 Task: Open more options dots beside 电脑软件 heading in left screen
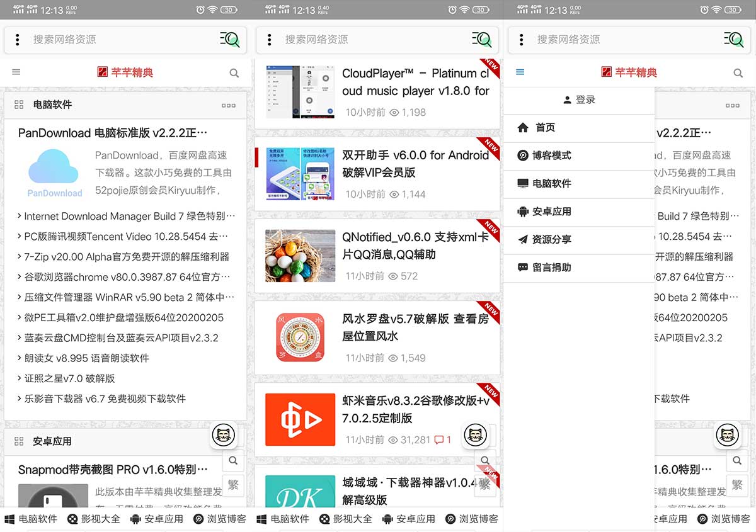point(229,105)
